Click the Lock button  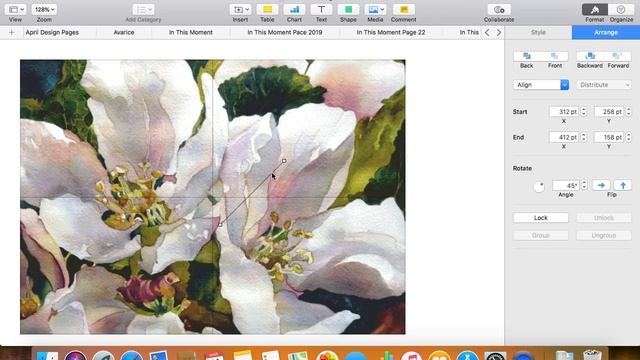tap(540, 218)
